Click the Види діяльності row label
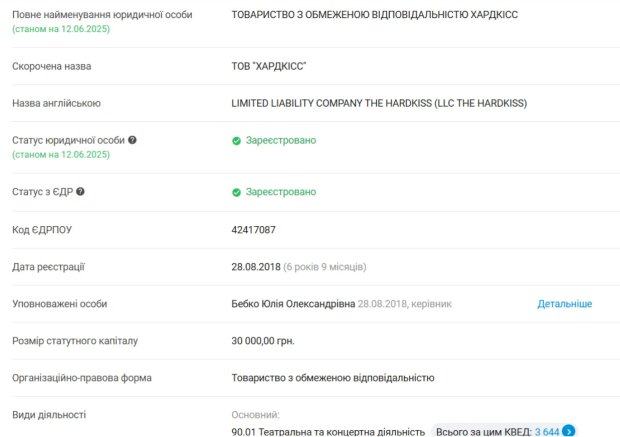Viewport: 620px width, 437px height. [x=49, y=414]
